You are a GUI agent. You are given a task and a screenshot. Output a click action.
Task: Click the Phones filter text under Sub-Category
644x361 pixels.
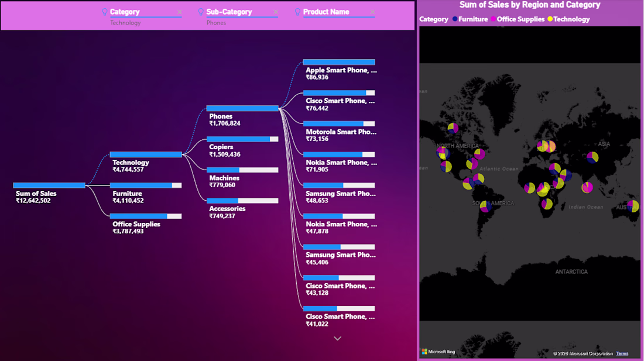217,23
